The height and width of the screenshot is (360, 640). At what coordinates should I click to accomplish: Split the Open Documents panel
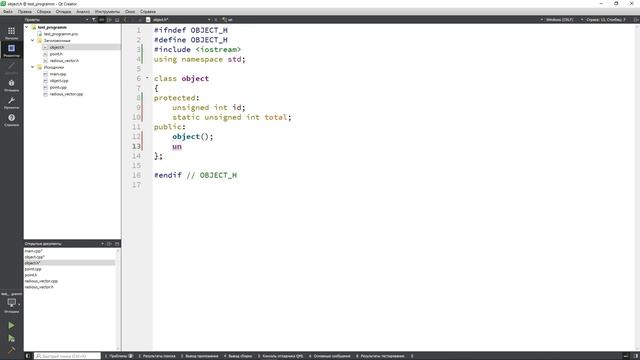click(109, 244)
